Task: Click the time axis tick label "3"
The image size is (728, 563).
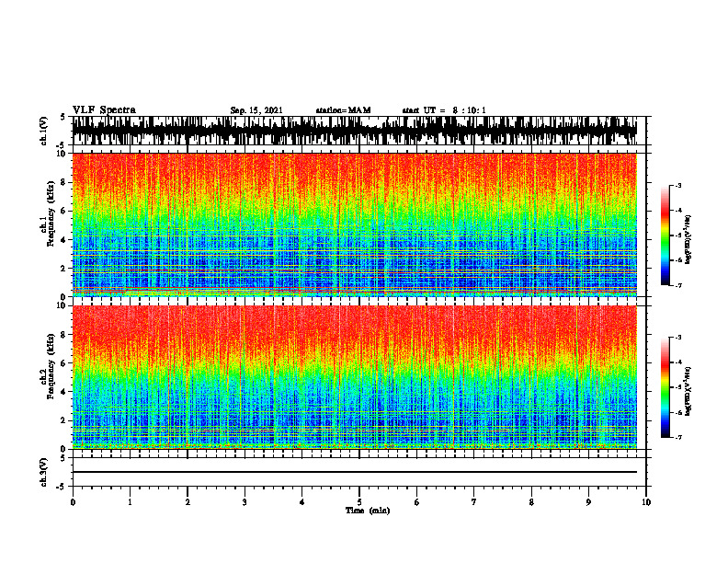Action: coord(245,502)
